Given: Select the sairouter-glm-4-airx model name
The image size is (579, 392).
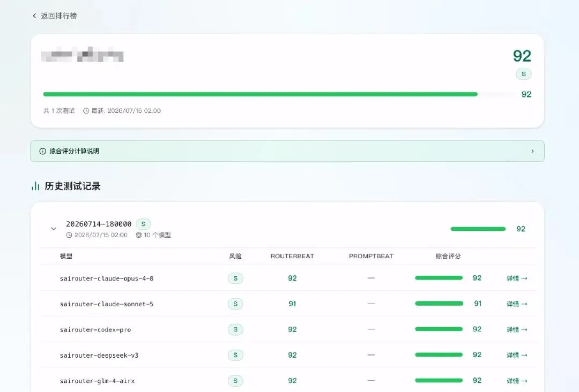Looking at the screenshot, I should click(x=97, y=381).
